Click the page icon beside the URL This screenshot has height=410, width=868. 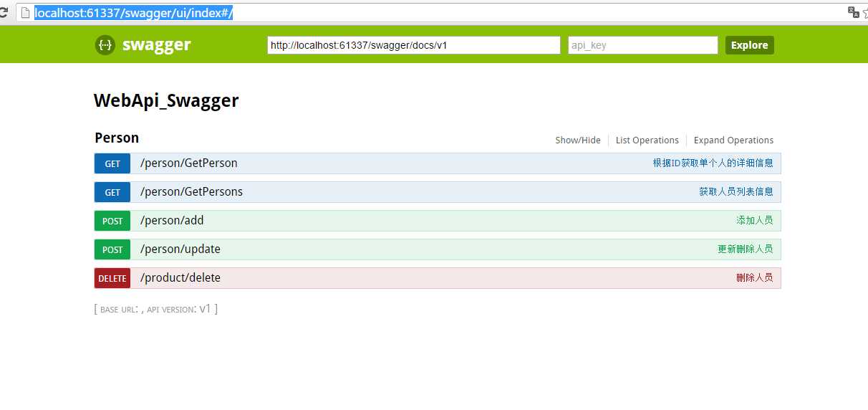click(26, 13)
